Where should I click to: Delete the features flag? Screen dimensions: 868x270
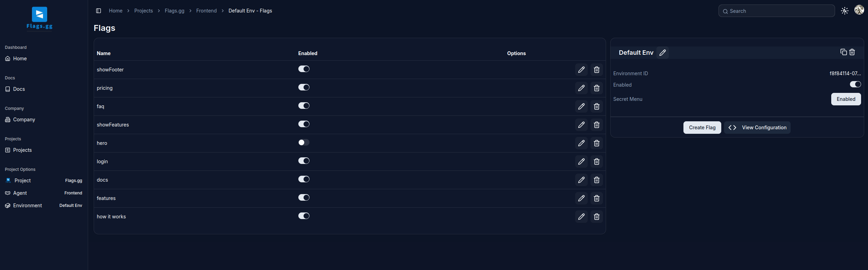click(x=597, y=198)
